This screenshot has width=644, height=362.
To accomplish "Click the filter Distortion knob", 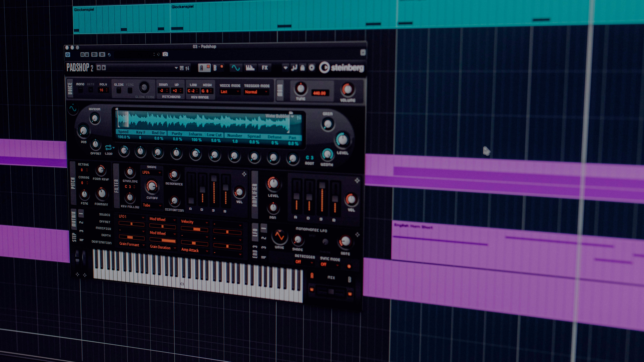I will pos(174,201).
